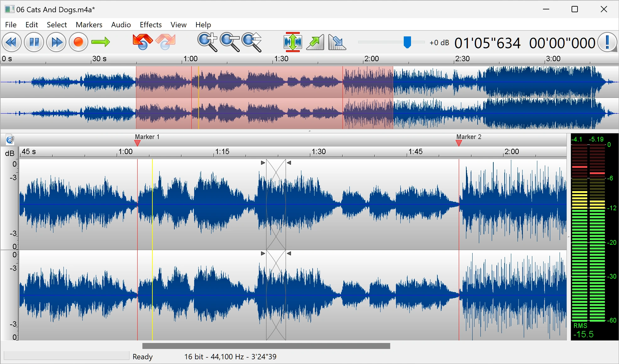Pause playback with the pause button
The height and width of the screenshot is (364, 619).
coord(34,42)
